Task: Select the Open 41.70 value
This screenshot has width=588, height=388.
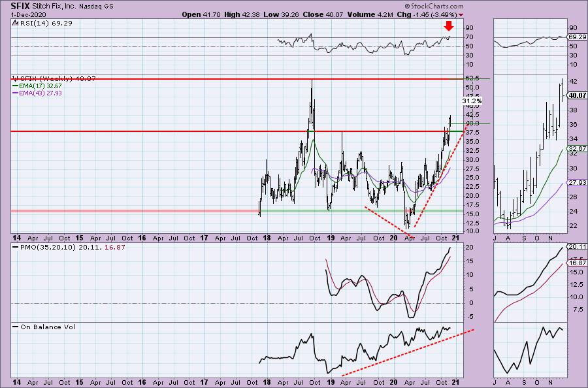Action: (x=201, y=14)
